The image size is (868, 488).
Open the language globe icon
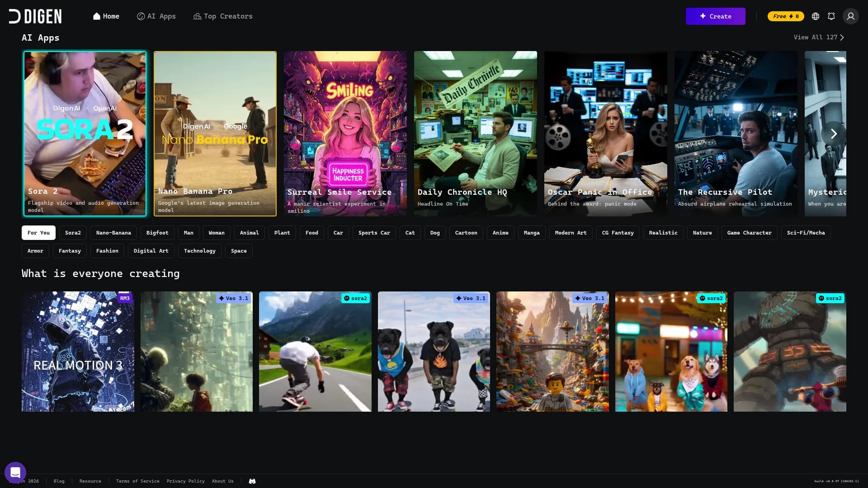pyautogui.click(x=816, y=16)
